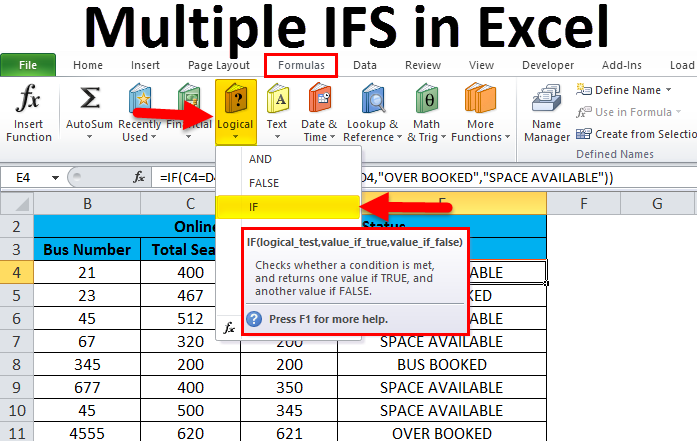This screenshot has height=441, width=697.
Task: Open Lookup & Reference functions icon
Action: [x=373, y=99]
